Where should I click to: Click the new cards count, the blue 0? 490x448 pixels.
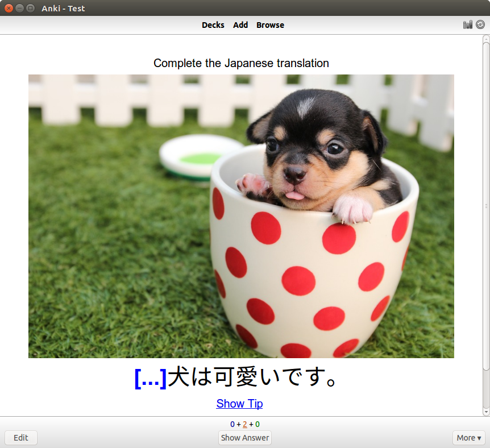click(232, 424)
